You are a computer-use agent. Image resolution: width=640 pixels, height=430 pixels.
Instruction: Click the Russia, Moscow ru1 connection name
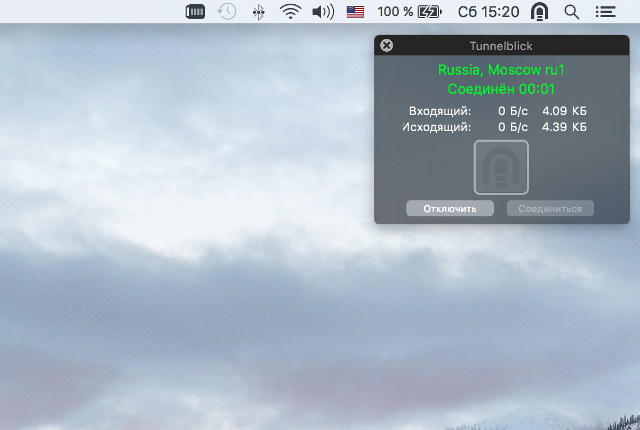point(501,70)
